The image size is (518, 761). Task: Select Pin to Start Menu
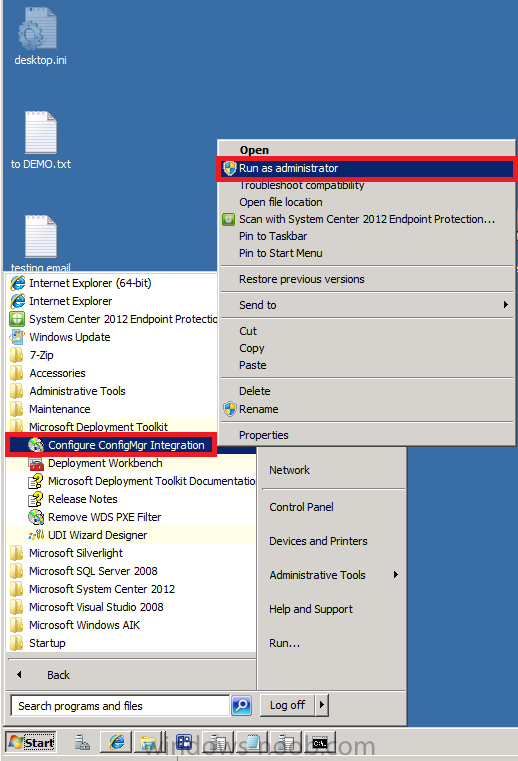pos(281,253)
